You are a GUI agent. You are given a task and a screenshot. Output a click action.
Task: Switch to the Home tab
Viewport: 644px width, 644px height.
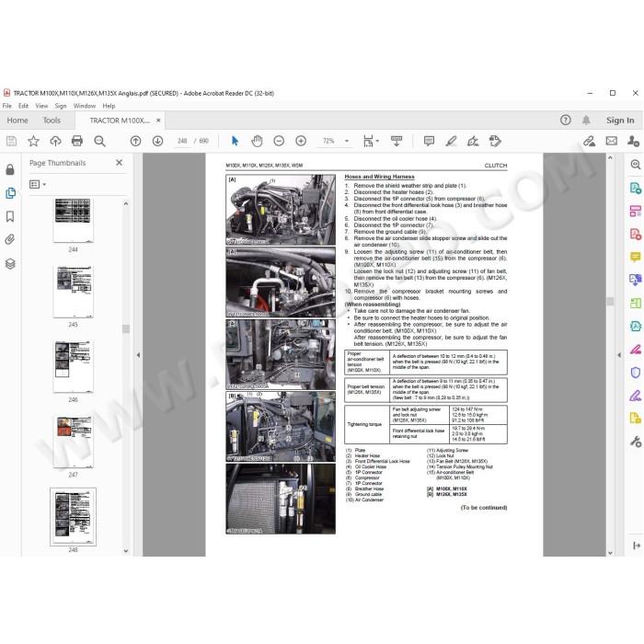(x=17, y=121)
